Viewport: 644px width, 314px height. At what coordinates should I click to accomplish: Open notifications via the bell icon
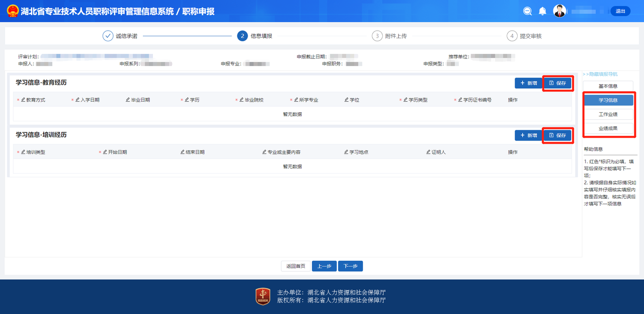(x=542, y=11)
